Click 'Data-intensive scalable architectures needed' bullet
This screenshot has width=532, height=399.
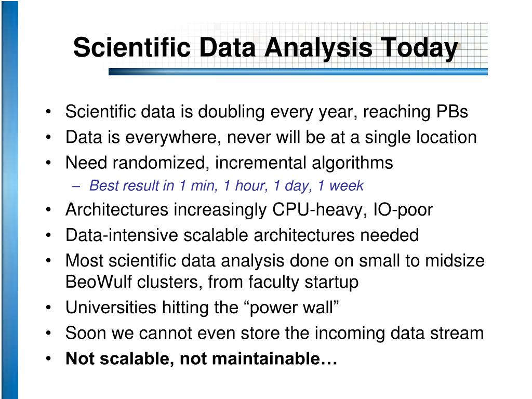242,235
